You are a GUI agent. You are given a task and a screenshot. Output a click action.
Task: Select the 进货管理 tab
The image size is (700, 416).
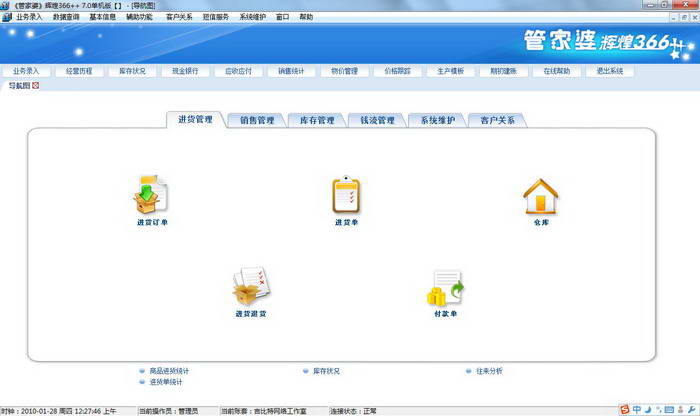click(196, 120)
